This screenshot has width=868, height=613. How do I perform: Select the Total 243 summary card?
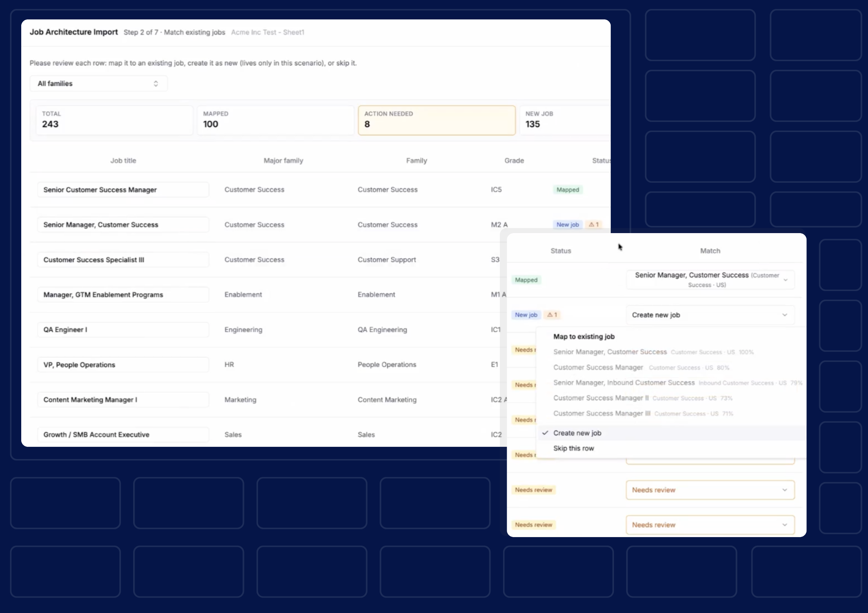point(114,120)
